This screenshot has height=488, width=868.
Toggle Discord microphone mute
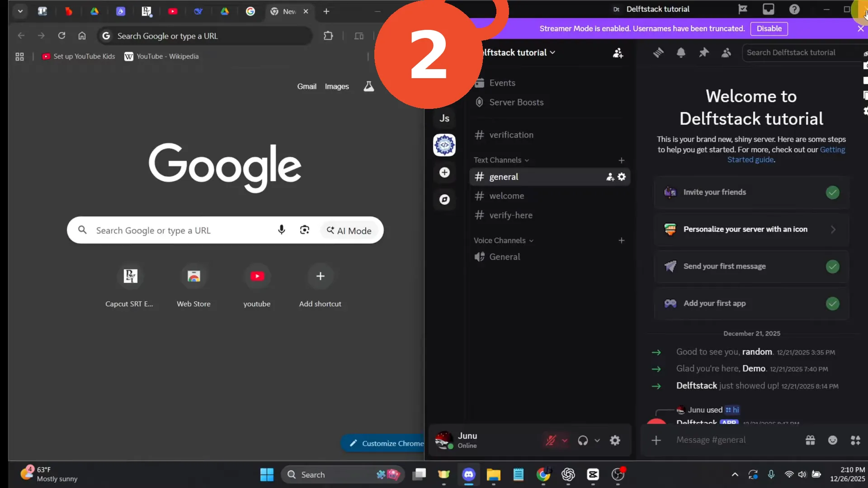(550, 441)
